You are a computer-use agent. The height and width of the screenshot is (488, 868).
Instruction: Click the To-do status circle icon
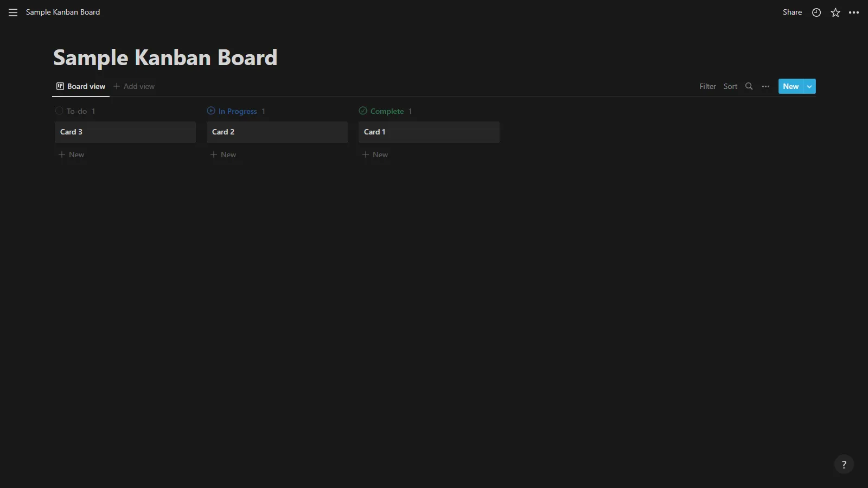[59, 111]
